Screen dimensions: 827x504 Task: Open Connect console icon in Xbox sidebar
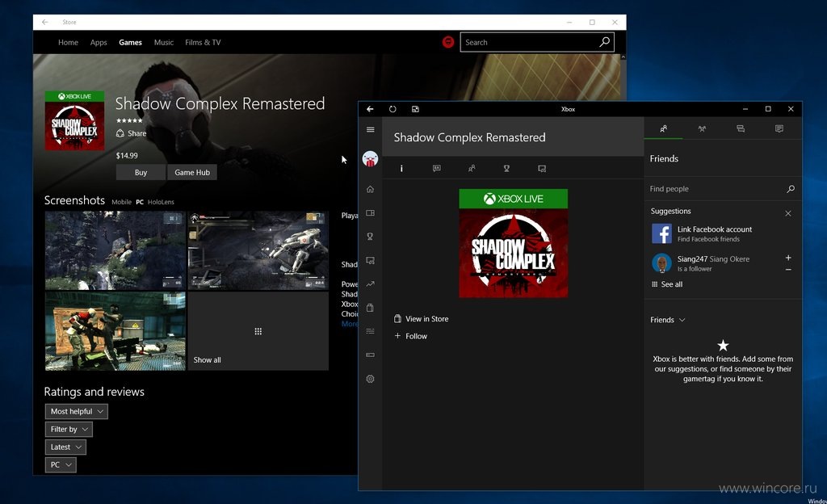pos(370,355)
